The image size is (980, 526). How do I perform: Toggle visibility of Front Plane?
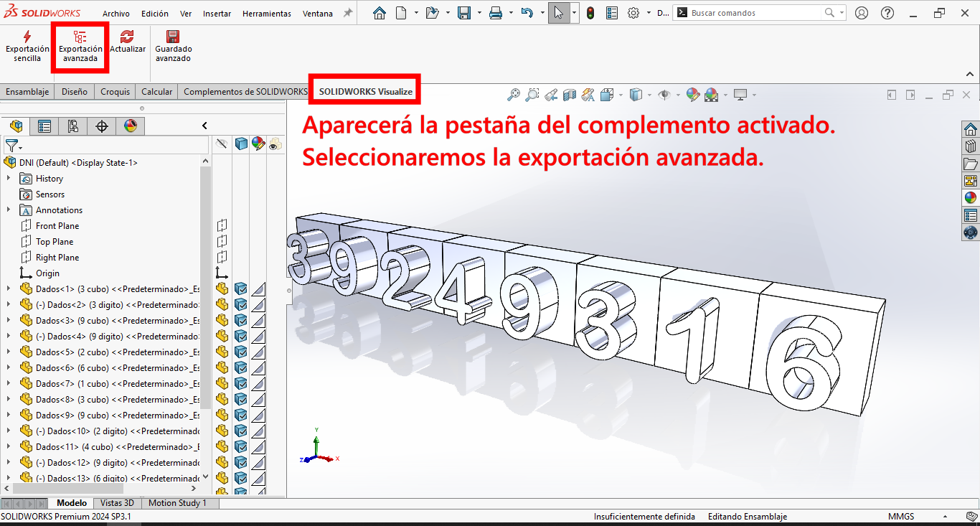coord(222,226)
